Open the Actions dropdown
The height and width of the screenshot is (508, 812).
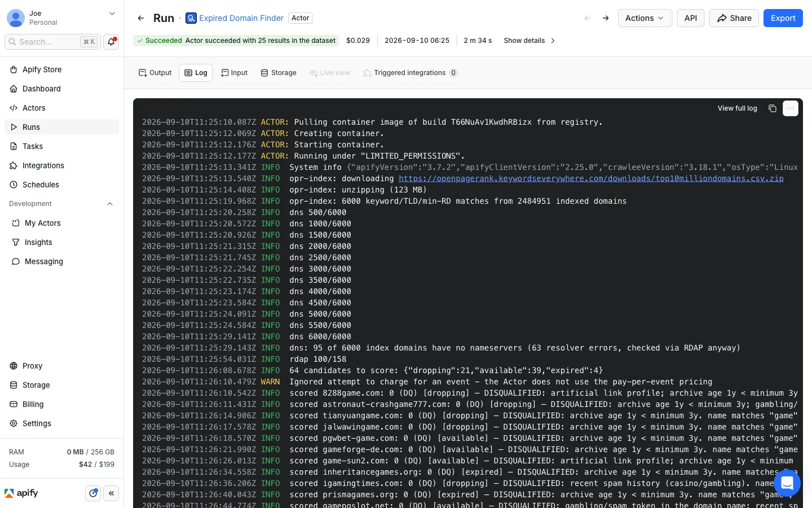coord(645,18)
